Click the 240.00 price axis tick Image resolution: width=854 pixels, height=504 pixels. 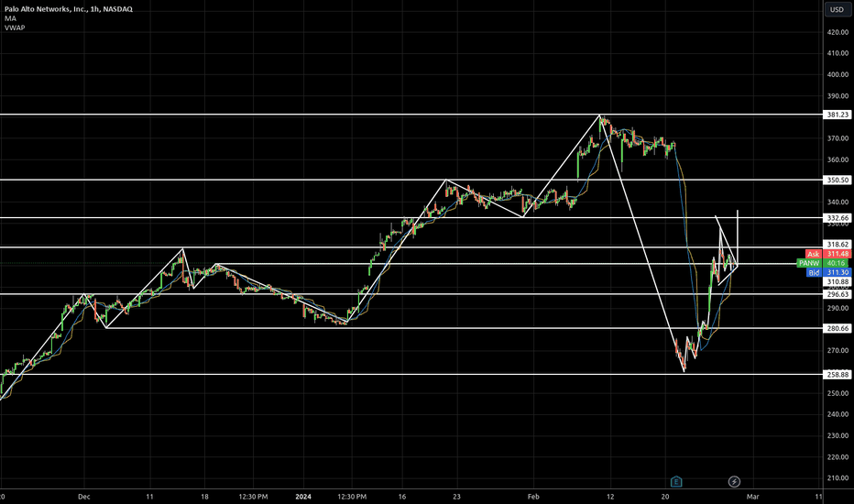pos(838,414)
